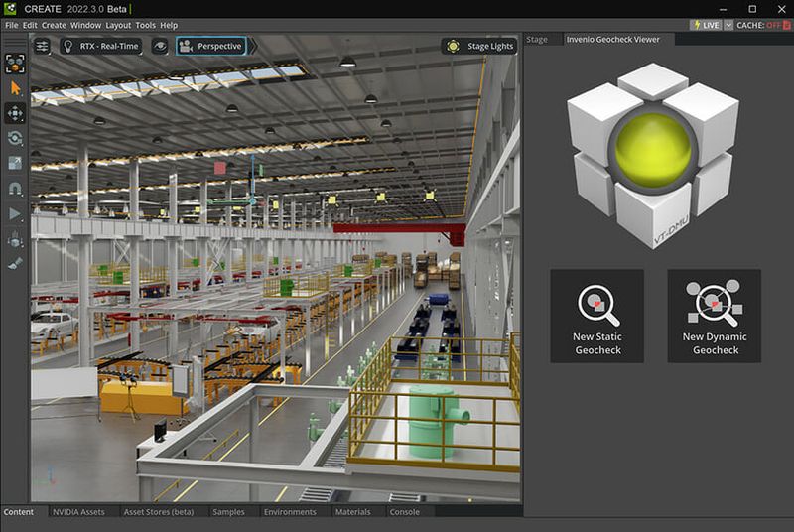Image resolution: width=794 pixels, height=532 pixels.
Task: Expand the arrow next to Perspective
Action: pos(253,46)
